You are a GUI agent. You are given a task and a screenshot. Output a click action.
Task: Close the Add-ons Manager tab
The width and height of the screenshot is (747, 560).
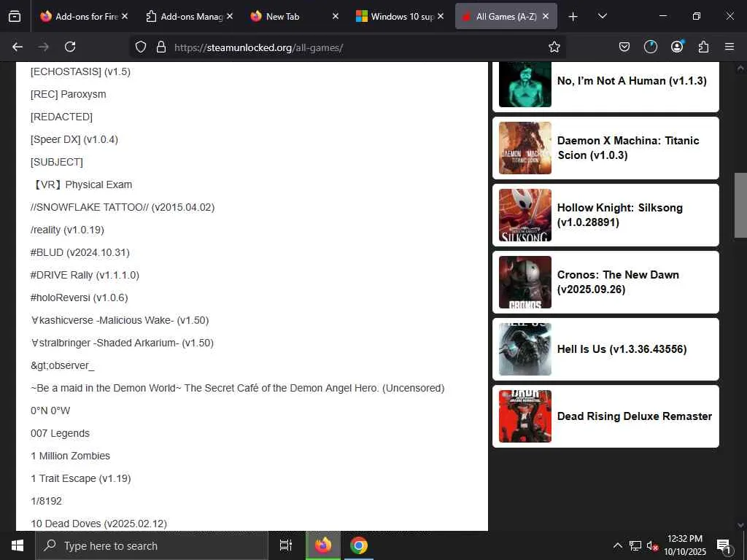[230, 16]
